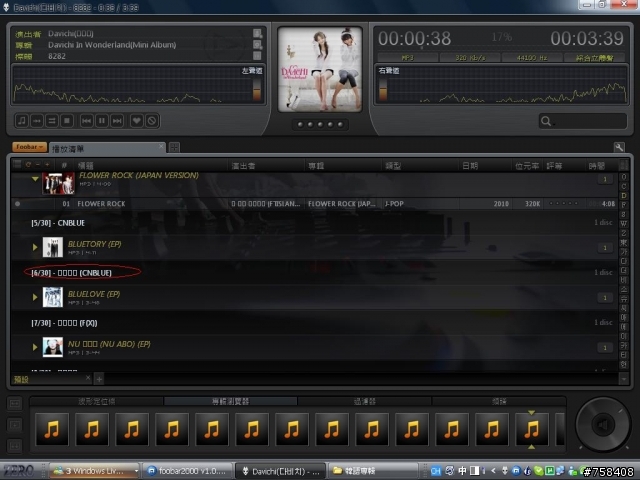This screenshot has height=480, width=640.
Task: Click the small icon beside title 8282
Action: (x=257, y=56)
